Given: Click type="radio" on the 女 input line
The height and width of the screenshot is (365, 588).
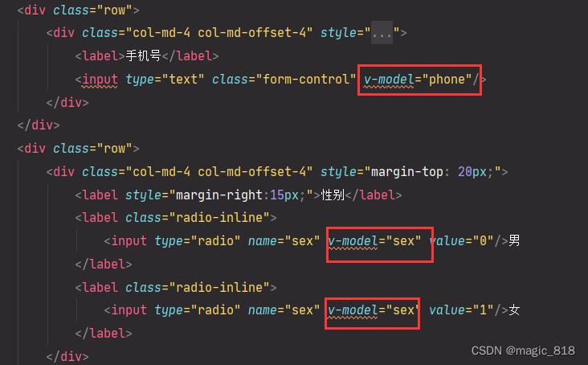Looking at the screenshot, I should coord(198,310).
